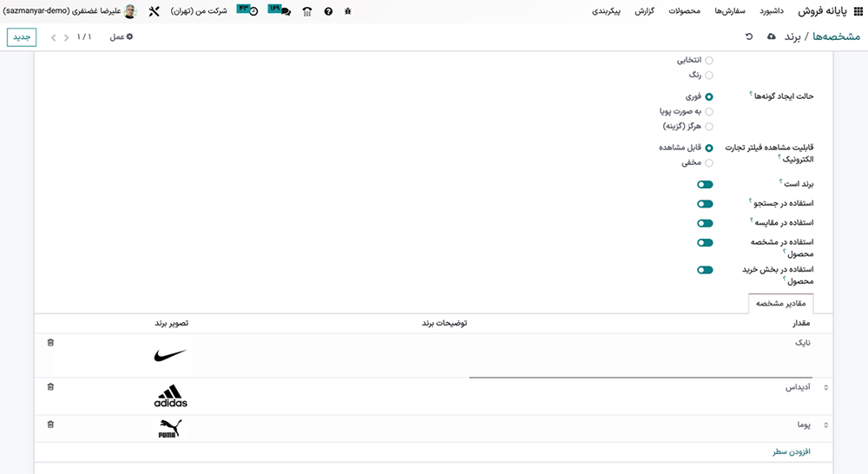Viewport: 868px width, 474px height.
Task: Click the برند breadcrumb title
Action: point(792,37)
